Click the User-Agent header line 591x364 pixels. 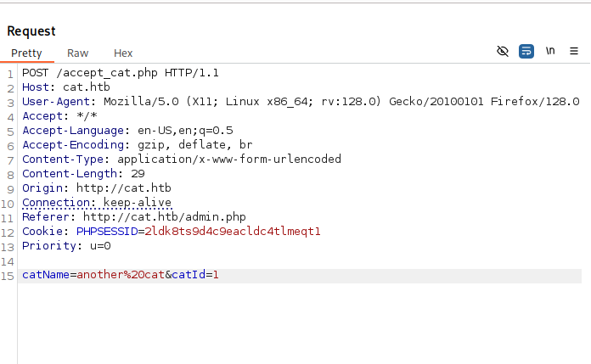click(x=301, y=102)
